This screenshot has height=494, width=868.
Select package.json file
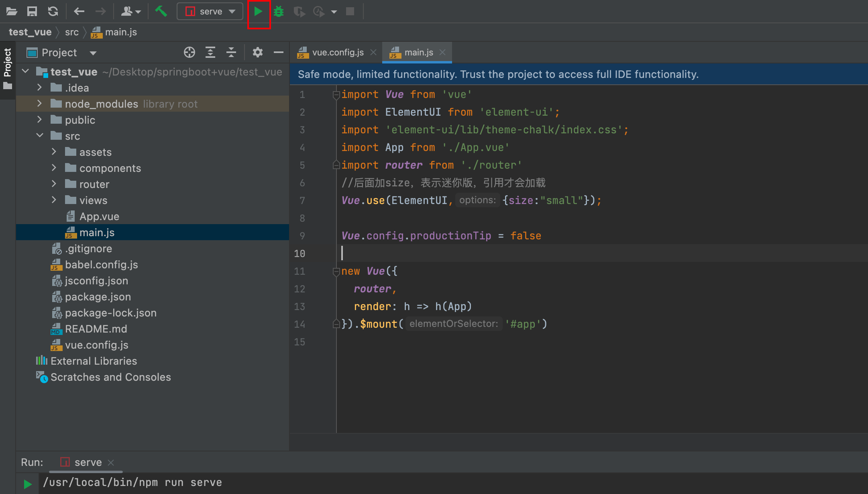[153, 297]
